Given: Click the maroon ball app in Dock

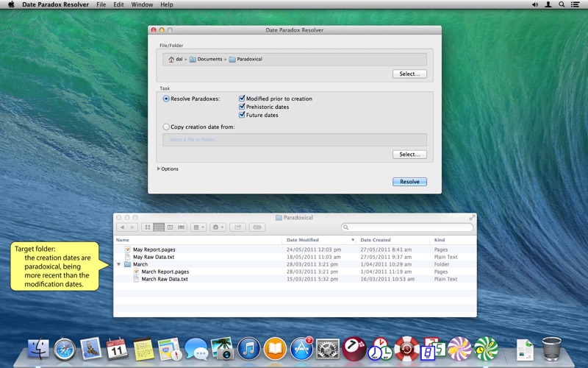Looking at the screenshot, I should point(354,349).
